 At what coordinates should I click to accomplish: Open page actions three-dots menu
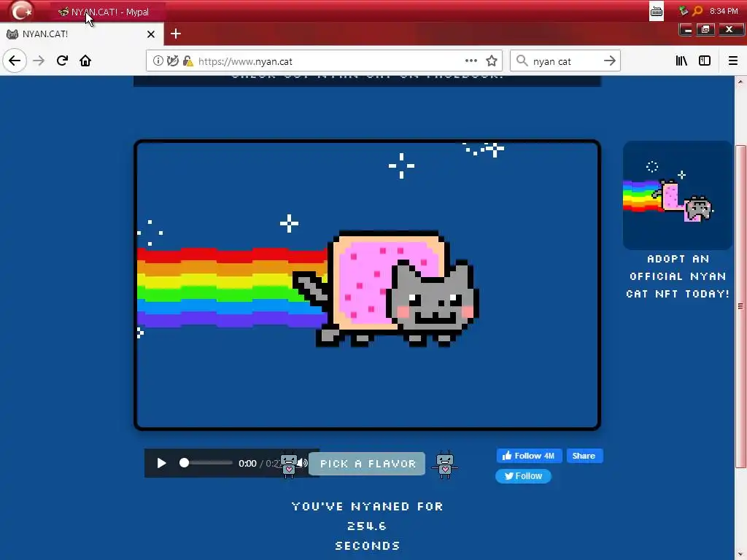(x=471, y=61)
